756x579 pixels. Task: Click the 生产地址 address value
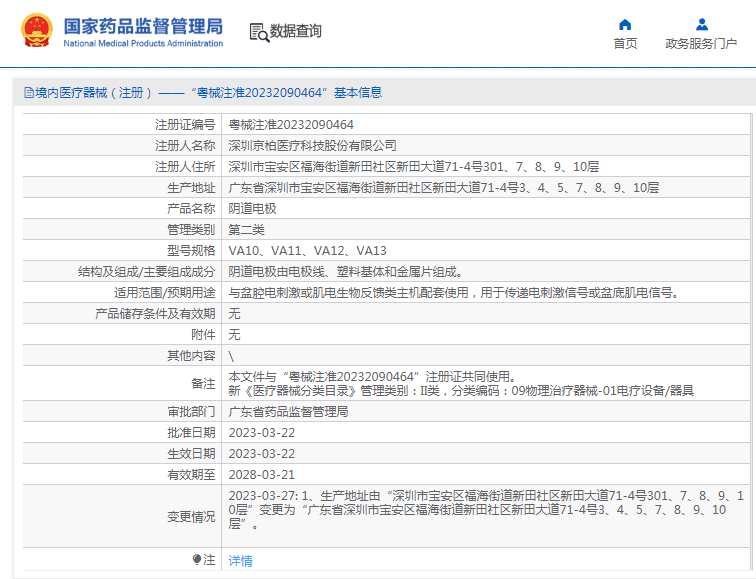click(444, 188)
